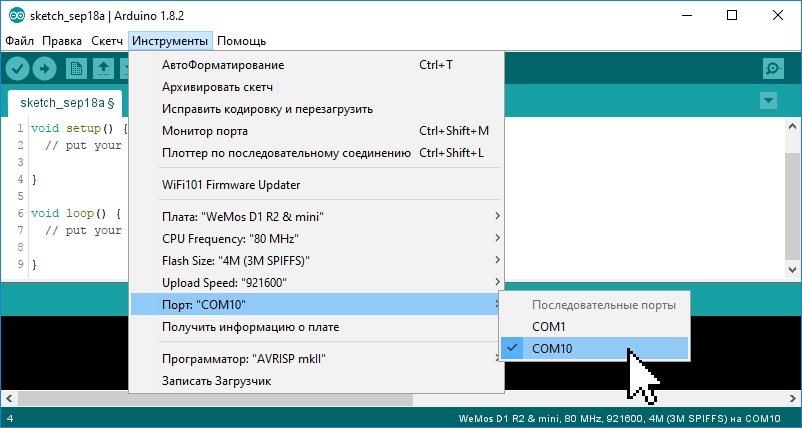This screenshot has height=428, width=802.
Task: Click the editor scrollbar down arrow
Action: [x=793, y=269]
